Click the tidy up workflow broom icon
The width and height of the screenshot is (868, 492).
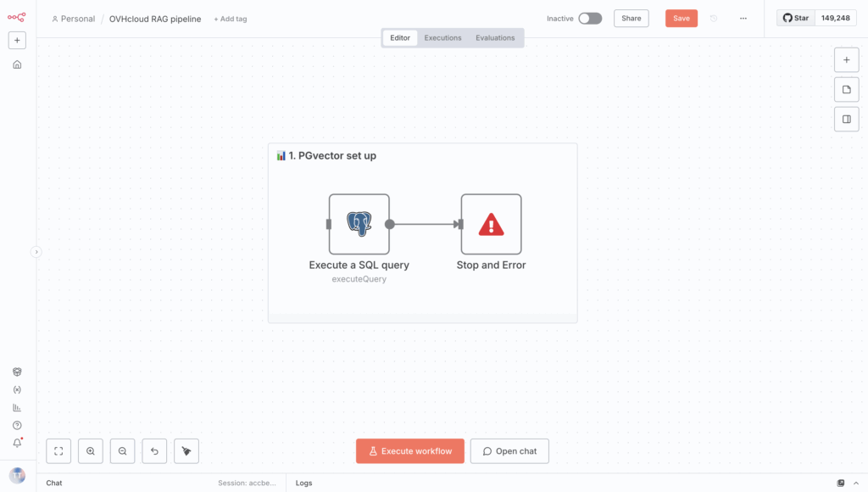(x=186, y=451)
